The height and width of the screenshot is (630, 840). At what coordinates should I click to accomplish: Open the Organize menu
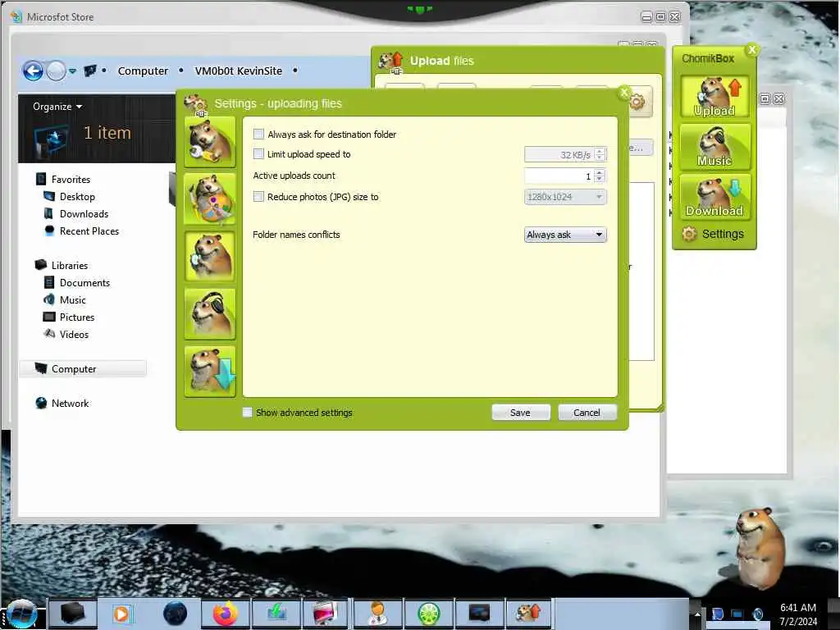point(57,107)
